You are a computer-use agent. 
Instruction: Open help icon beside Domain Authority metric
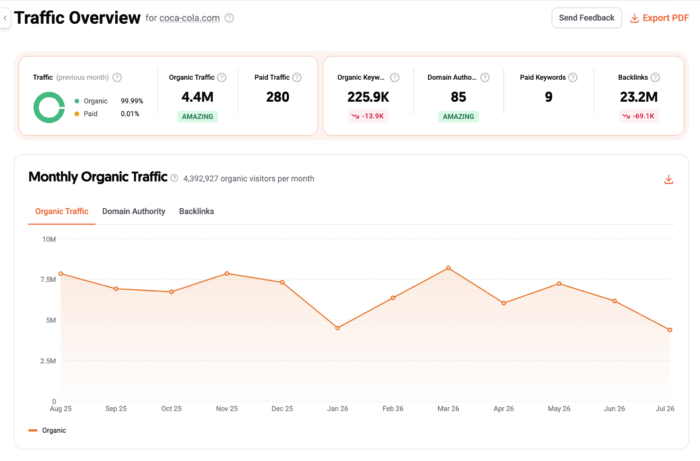click(485, 78)
